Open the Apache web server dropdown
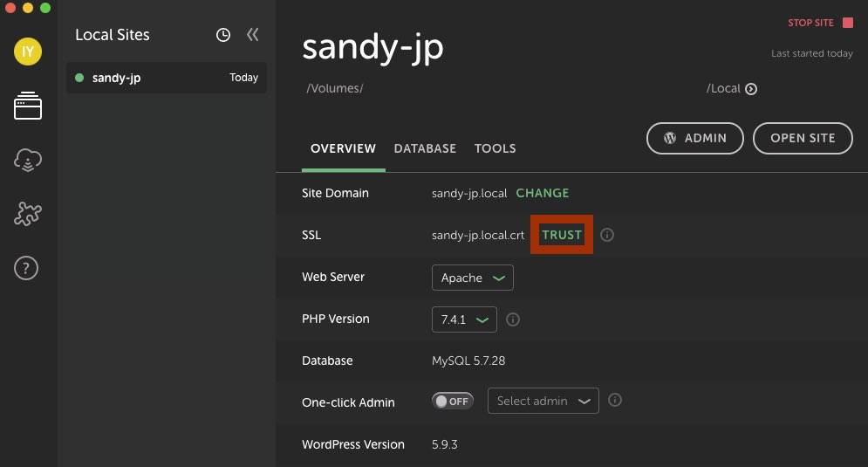The height and width of the screenshot is (467, 868). 472,278
